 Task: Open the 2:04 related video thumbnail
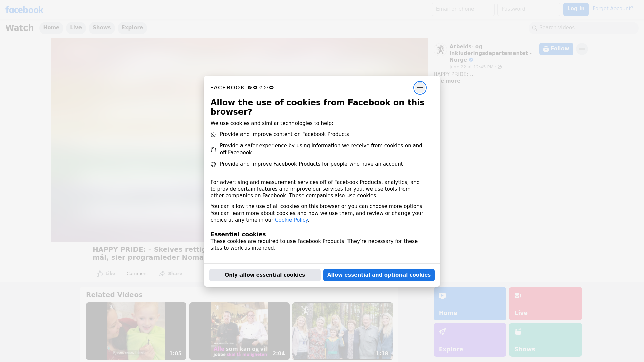[x=239, y=331]
